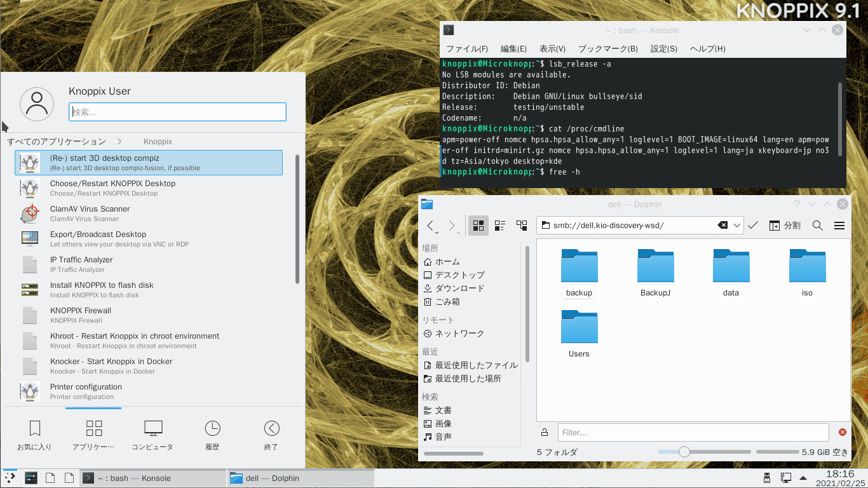
Task: Open the Dolphin hamburger control menu
Action: pyautogui.click(x=839, y=225)
